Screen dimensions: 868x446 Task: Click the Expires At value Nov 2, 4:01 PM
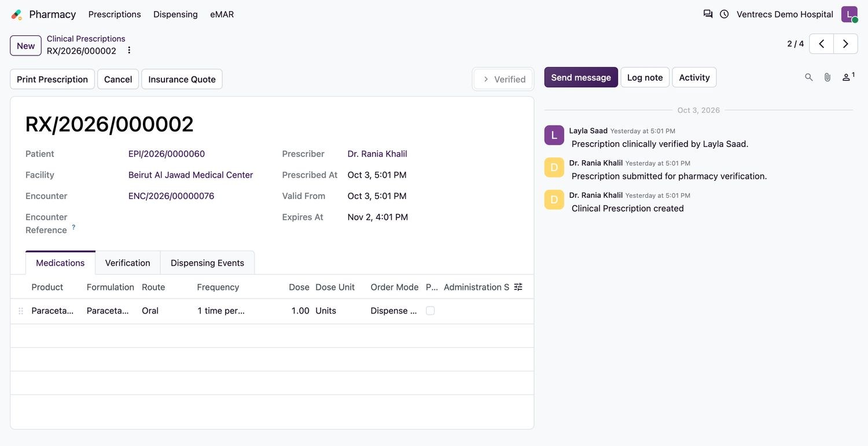378,217
